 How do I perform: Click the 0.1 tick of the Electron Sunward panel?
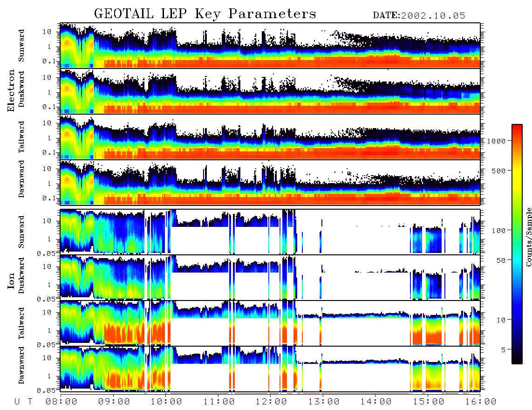pos(48,61)
